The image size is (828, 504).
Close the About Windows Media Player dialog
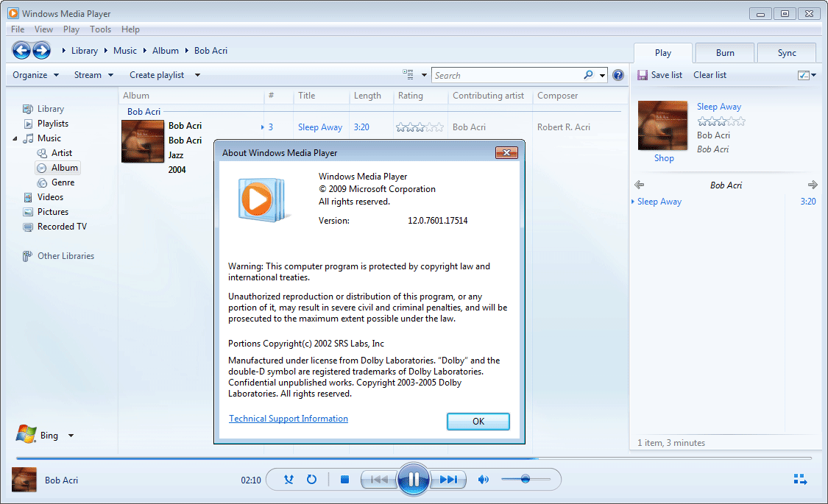pos(506,152)
